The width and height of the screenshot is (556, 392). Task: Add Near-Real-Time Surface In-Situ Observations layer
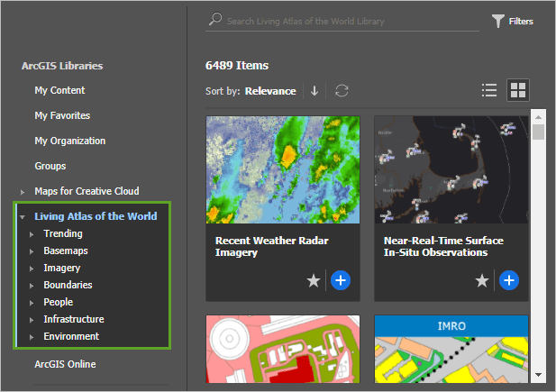tap(509, 280)
